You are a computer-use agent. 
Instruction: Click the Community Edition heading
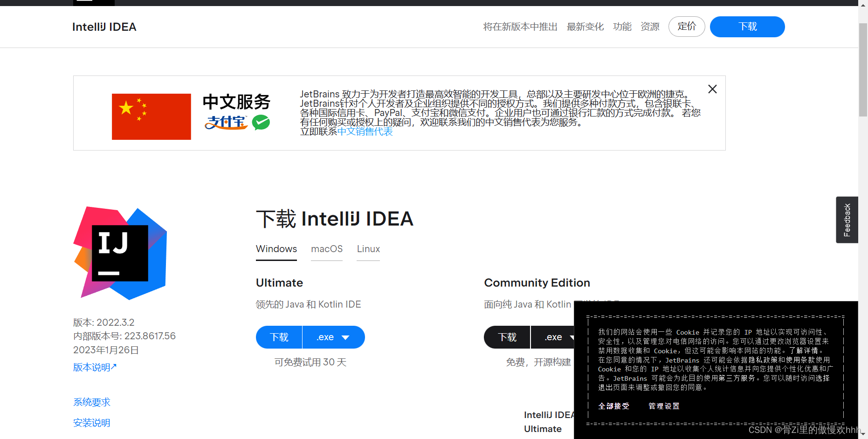coord(537,283)
